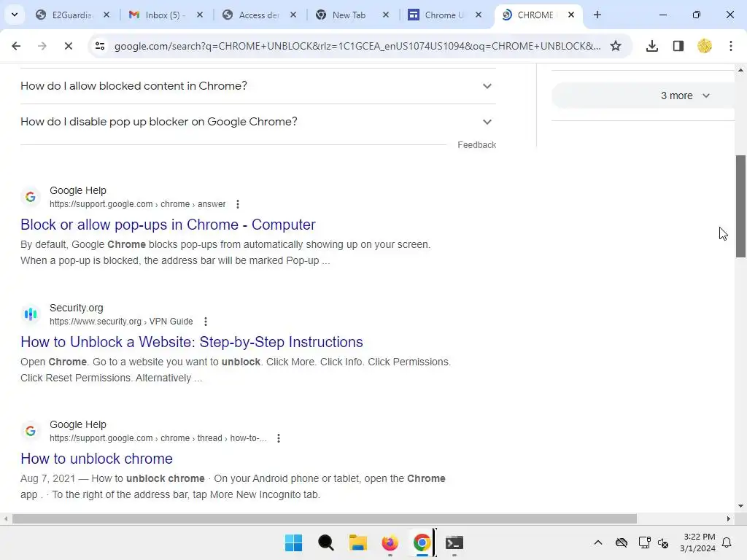Open the network display tray icon

[x=644, y=542]
